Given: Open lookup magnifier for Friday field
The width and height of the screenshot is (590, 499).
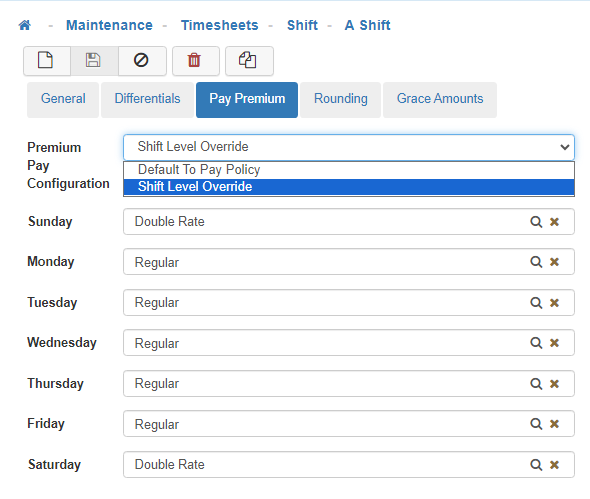Looking at the screenshot, I should tap(536, 424).
